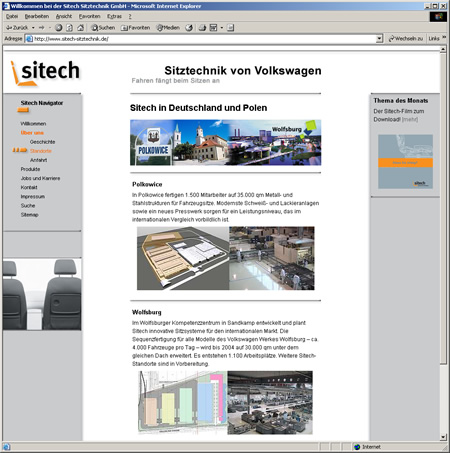Open the Suchen search toolbar button

pos(103,28)
